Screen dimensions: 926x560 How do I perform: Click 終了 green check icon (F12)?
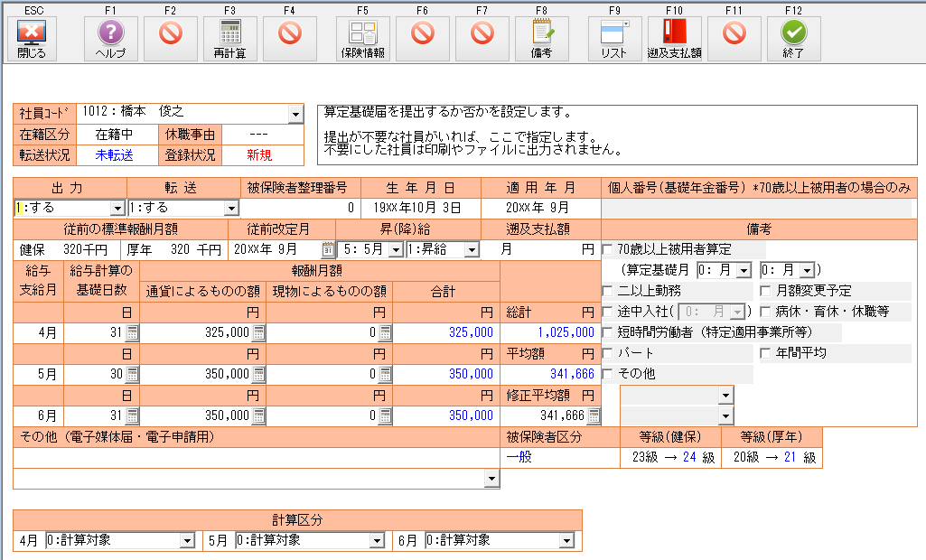(x=794, y=39)
